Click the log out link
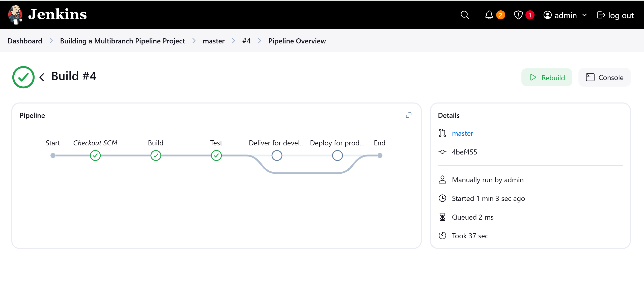Image resolution: width=644 pixels, height=286 pixels. pyautogui.click(x=615, y=15)
